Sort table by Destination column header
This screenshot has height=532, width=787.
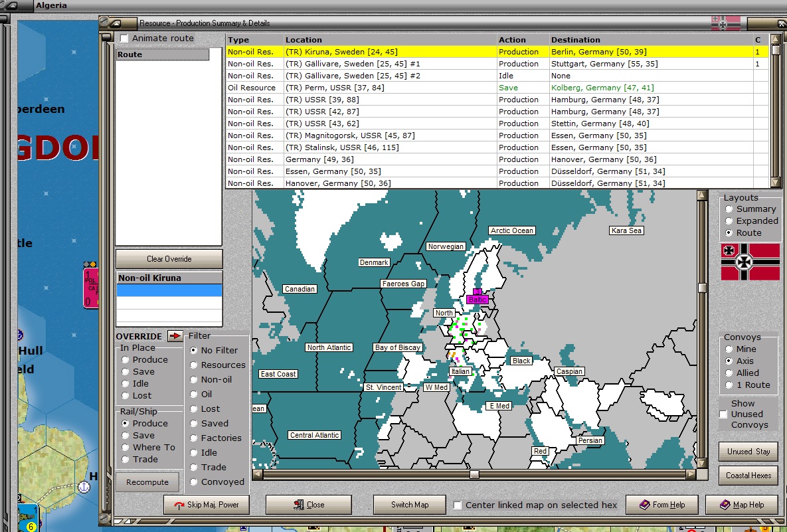pos(651,40)
